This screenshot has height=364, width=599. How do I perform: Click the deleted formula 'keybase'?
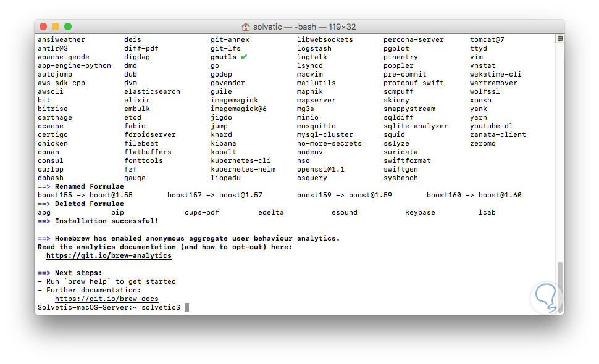[x=420, y=212]
